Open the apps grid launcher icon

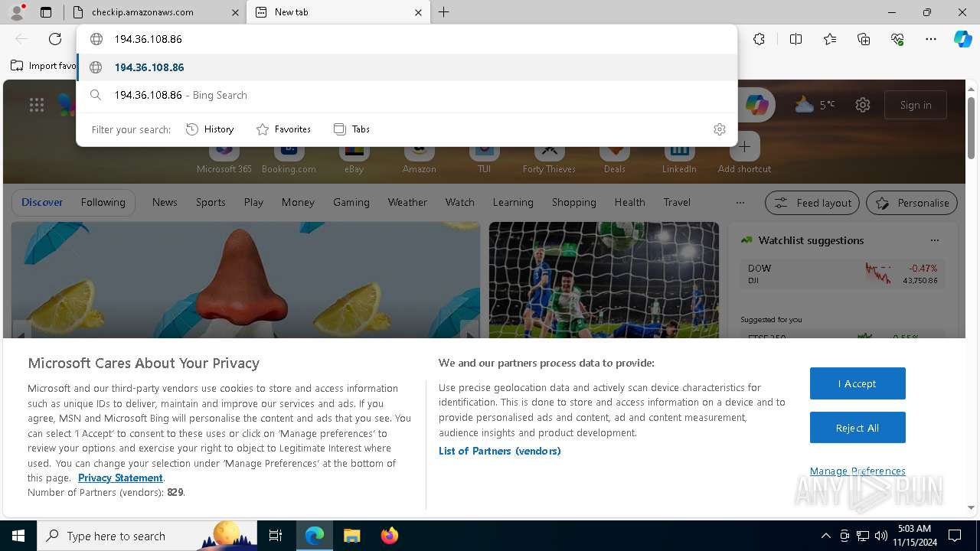pyautogui.click(x=37, y=105)
